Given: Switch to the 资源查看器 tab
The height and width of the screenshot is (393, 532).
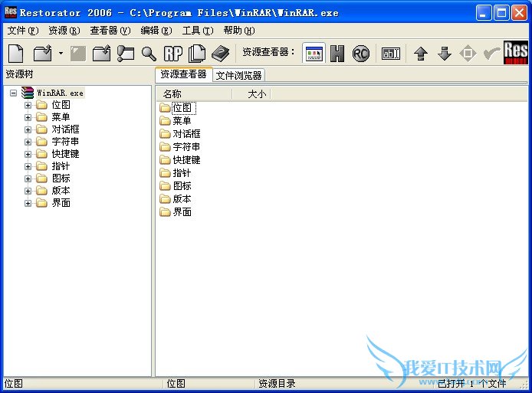Looking at the screenshot, I should tap(183, 74).
